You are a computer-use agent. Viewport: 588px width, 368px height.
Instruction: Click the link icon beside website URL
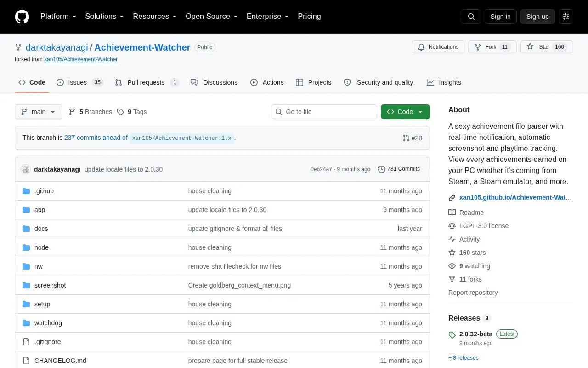point(452,198)
